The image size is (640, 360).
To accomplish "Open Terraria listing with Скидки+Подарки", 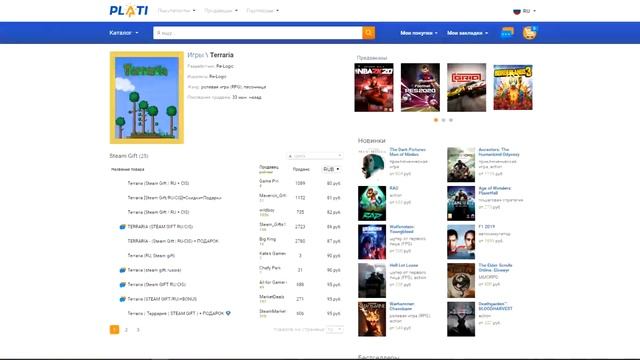I will point(174,198).
